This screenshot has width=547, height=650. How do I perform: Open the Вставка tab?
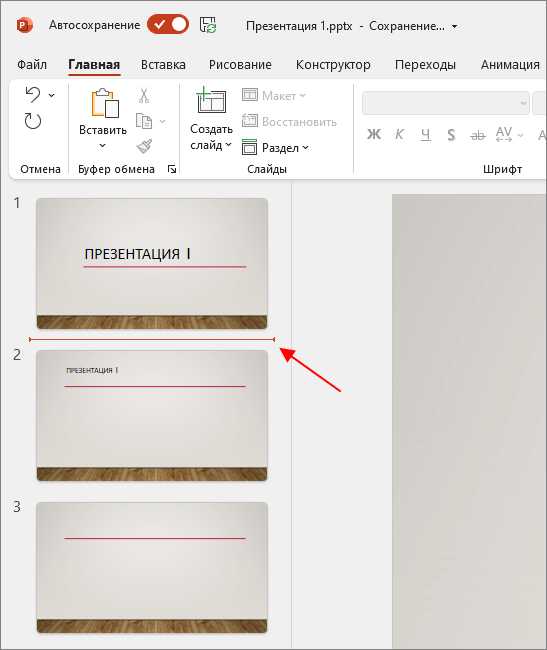pos(163,65)
